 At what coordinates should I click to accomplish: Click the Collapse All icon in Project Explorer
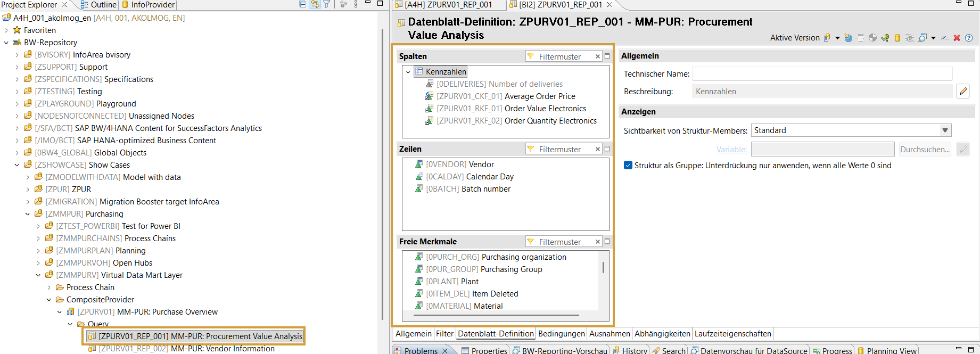303,4
